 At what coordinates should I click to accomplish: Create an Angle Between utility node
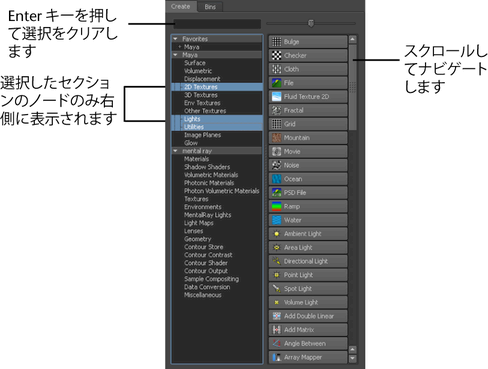pos(308,343)
